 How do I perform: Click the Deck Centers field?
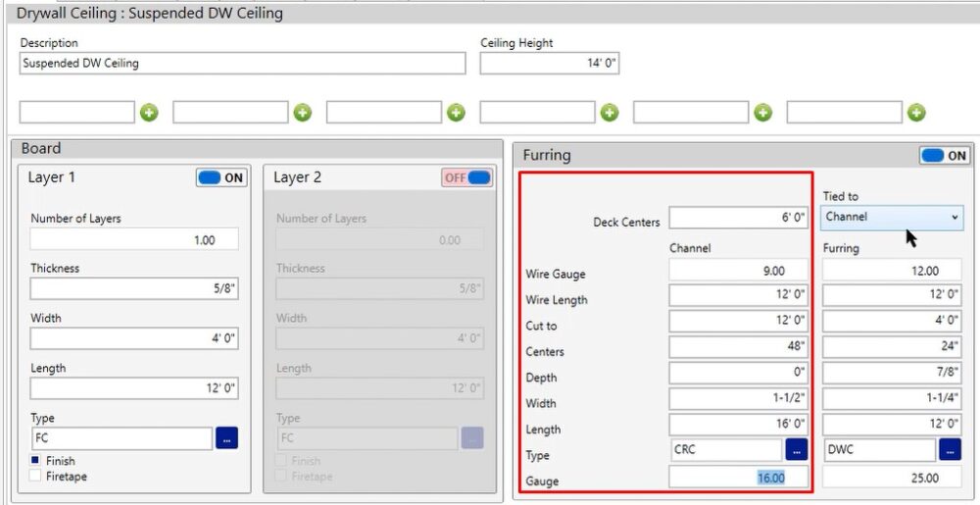pyautogui.click(x=740, y=218)
